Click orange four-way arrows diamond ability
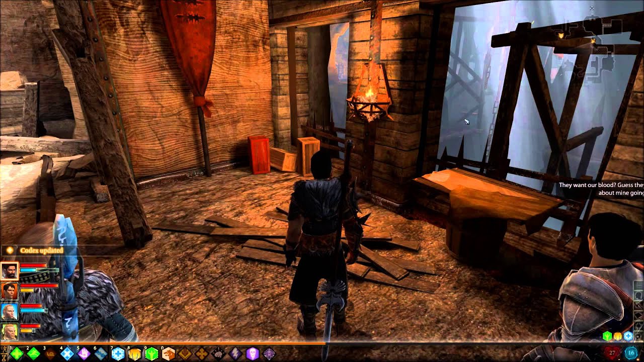Image resolution: width=644 pixels, height=362 pixels. [x=202, y=354]
